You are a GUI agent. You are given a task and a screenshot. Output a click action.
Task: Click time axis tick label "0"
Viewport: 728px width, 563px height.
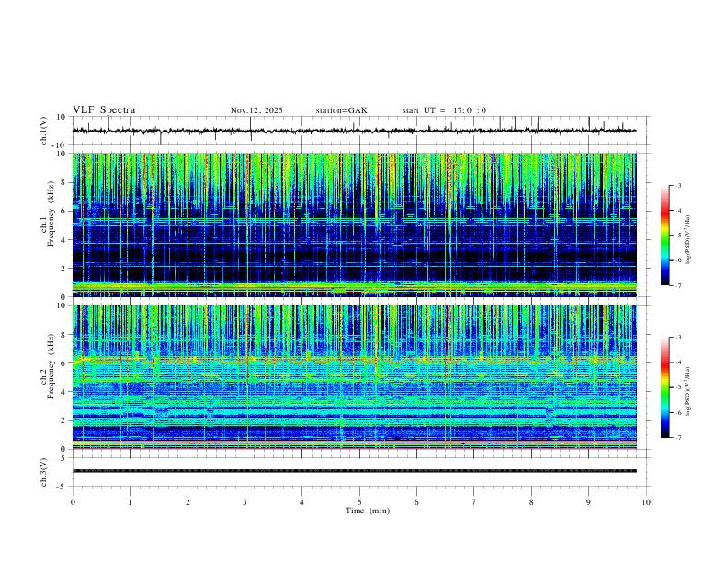tap(73, 502)
